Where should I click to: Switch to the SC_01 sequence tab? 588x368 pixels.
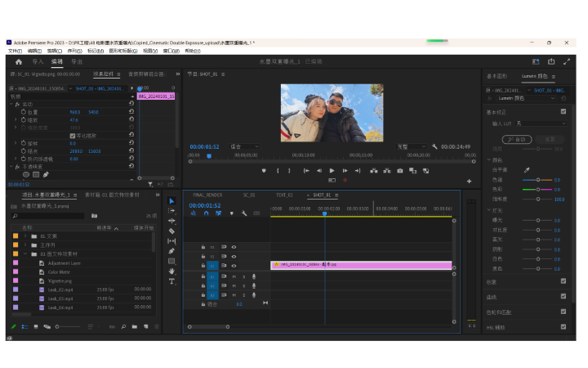point(249,195)
